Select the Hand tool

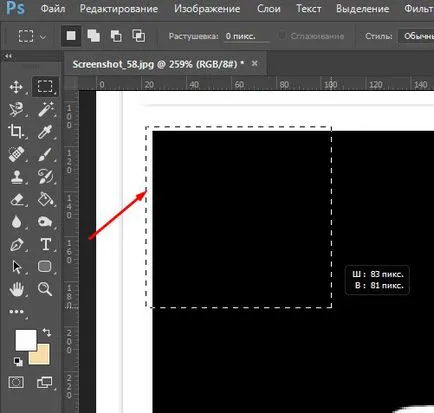coord(16,289)
